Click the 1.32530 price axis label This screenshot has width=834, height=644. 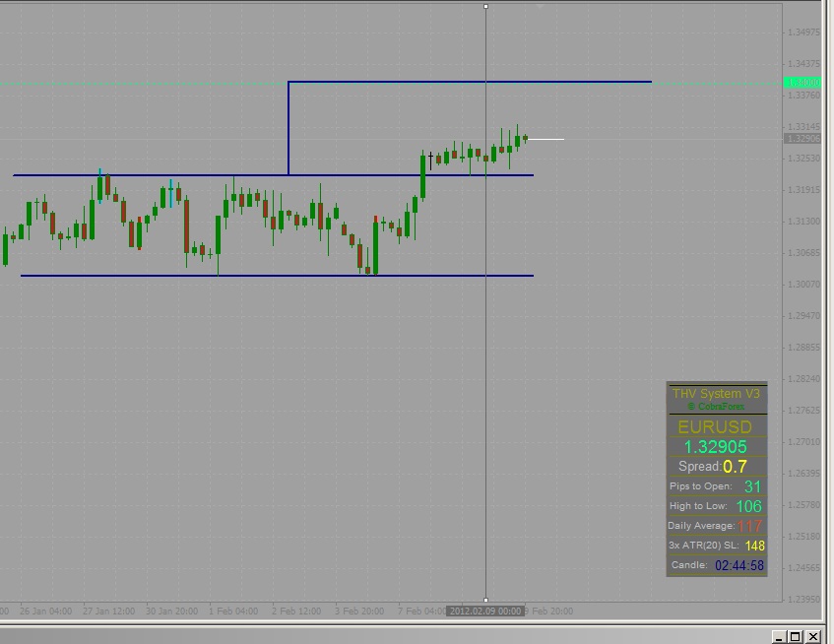coord(803,159)
